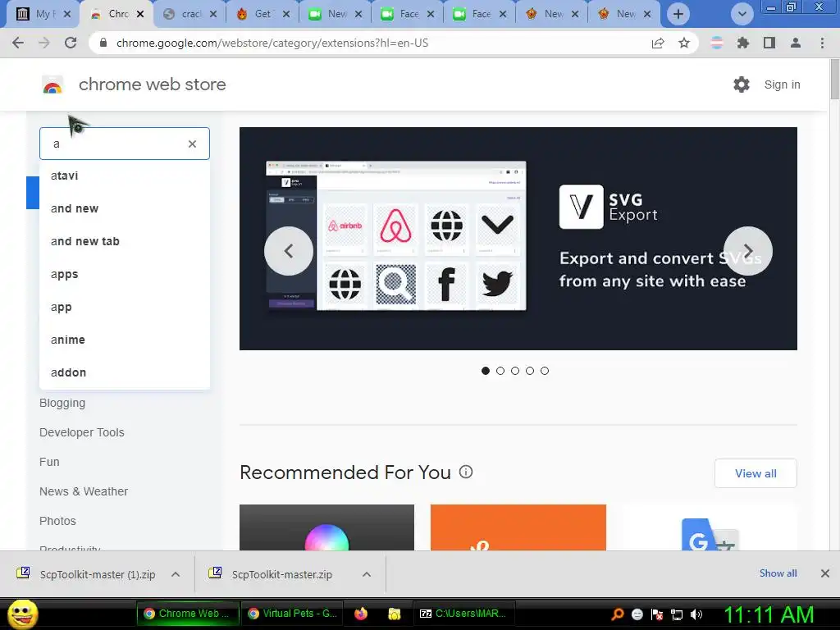Click the magnifier tray icon
The height and width of the screenshot is (630, 840).
[x=617, y=614]
